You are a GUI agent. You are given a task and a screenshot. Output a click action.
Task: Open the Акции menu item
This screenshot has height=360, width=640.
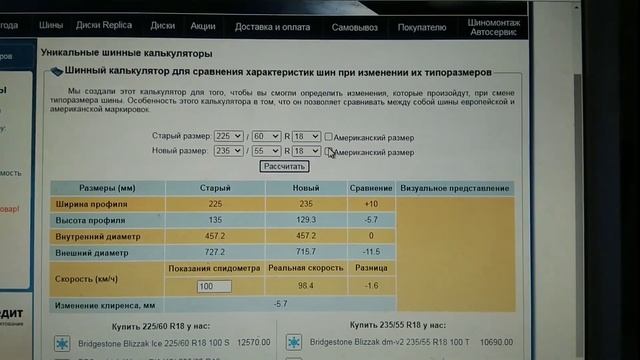coord(203,26)
